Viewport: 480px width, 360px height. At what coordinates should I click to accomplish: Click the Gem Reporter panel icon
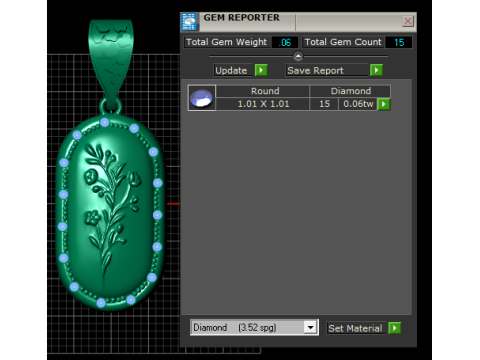point(189,22)
